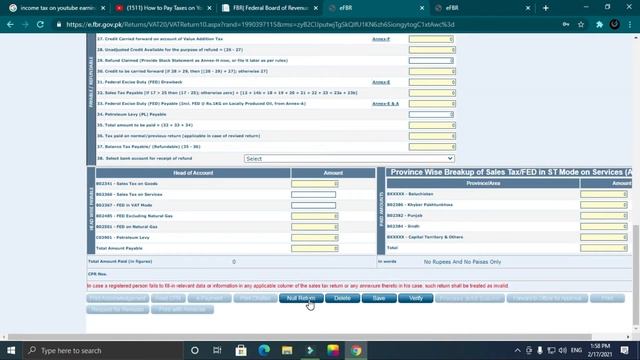Open the Windows Start menu
The image size is (640, 360).
tap(11, 350)
